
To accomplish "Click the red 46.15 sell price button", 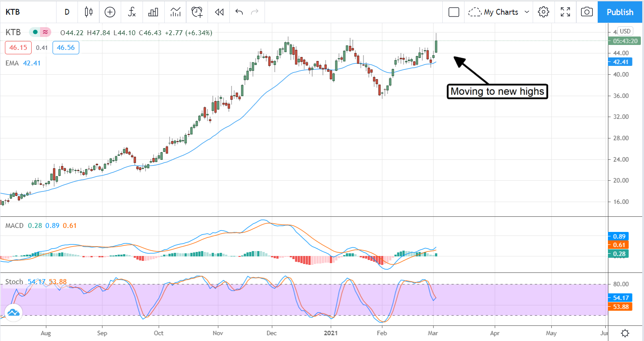I will click(x=18, y=47).
